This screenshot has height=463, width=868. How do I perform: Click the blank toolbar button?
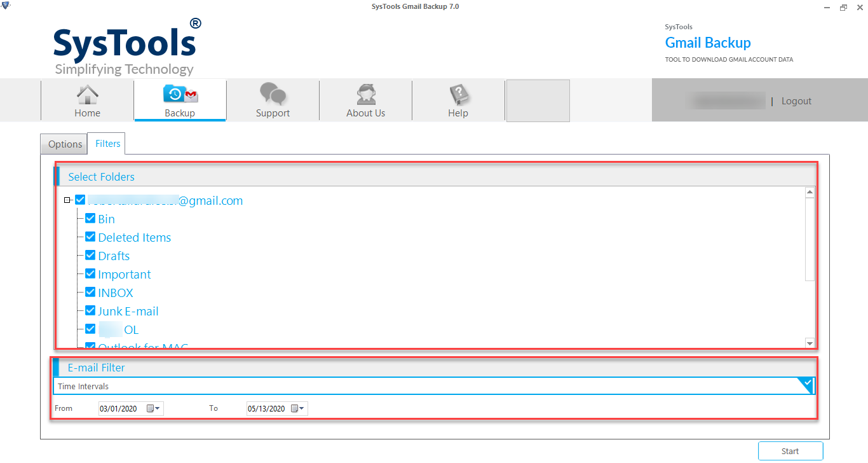(x=538, y=100)
